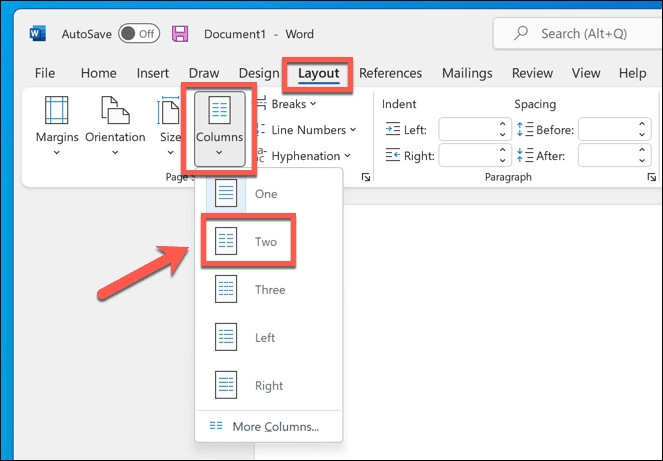Click the purple Save disk icon
Image resolution: width=663 pixels, height=461 pixels.
tap(180, 34)
